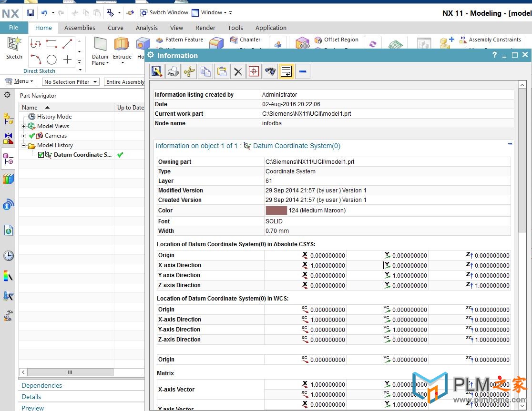Viewport: 532px width, 411px height.
Task: Select the Arc sketch tool
Action: (36, 60)
